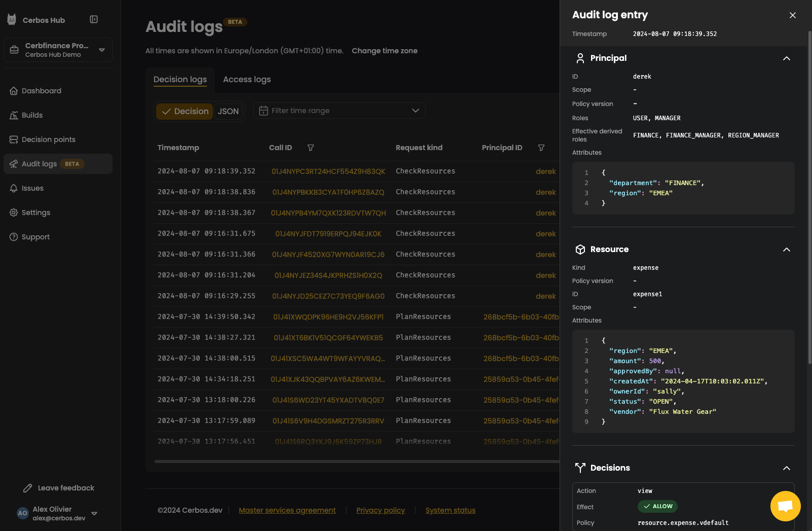Screen dimensions: 812x531
Task: Collapse sidebar using the panel toggle icon
Action: pyautogui.click(x=94, y=19)
